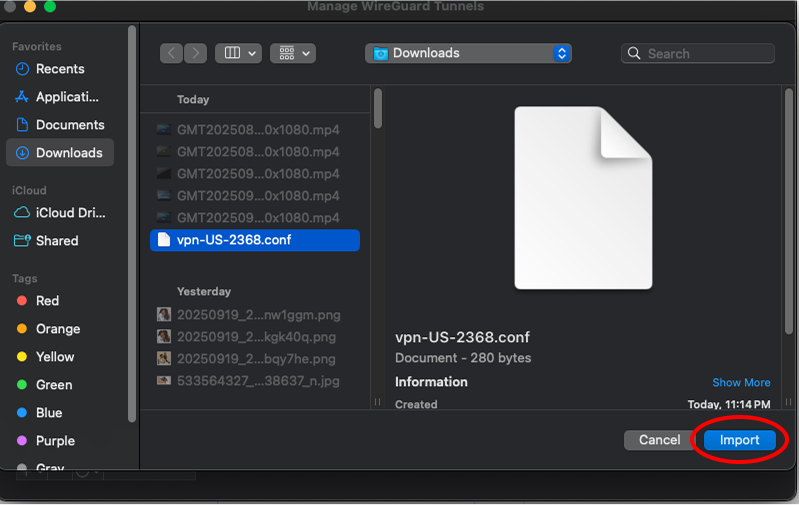Go forward with the right chevron button
799x505 pixels.
click(x=196, y=53)
